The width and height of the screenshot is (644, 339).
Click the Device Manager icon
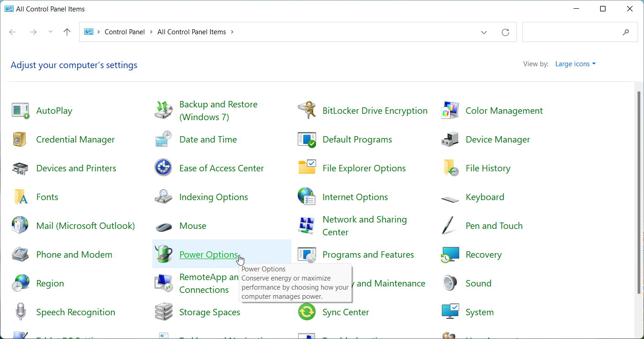(450, 139)
